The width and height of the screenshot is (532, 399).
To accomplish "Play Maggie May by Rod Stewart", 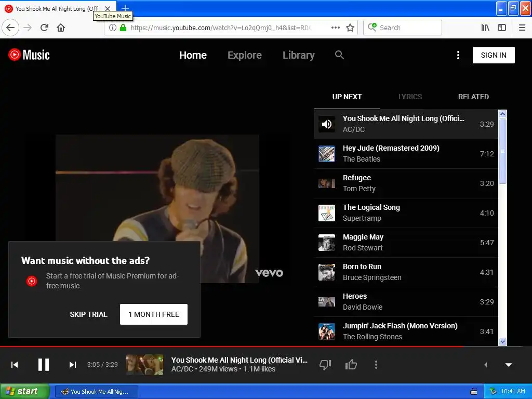I will click(x=406, y=242).
